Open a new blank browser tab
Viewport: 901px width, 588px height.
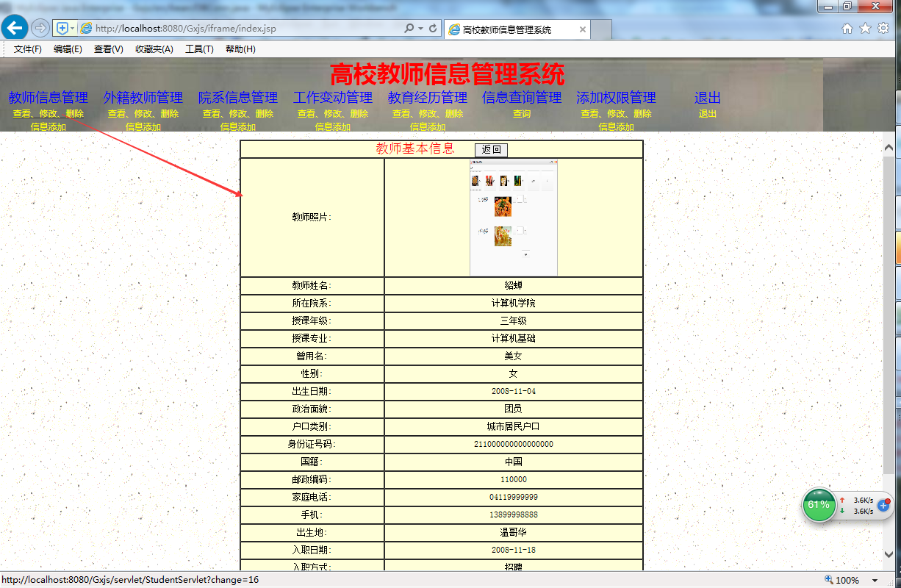[x=601, y=29]
